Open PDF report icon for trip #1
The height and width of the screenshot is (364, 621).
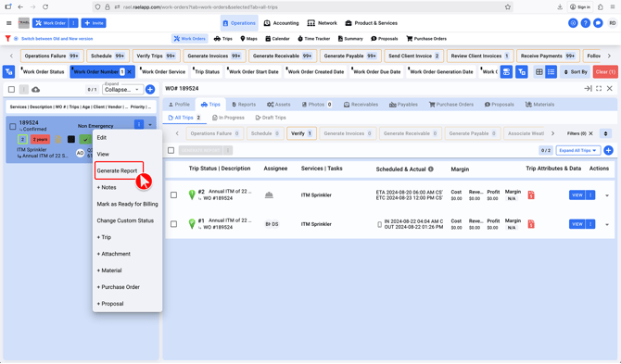point(531,224)
